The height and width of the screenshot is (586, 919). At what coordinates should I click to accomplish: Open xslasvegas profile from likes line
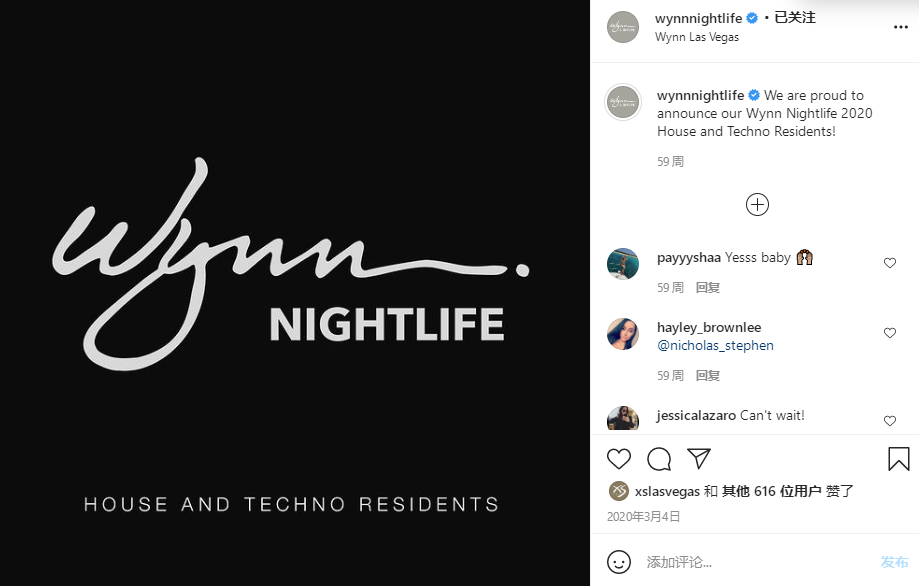click(667, 491)
